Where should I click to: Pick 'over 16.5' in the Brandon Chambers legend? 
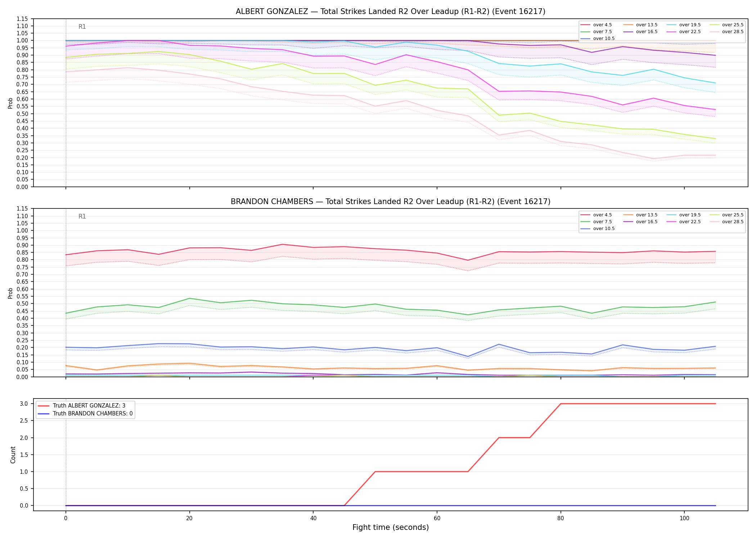click(x=640, y=222)
